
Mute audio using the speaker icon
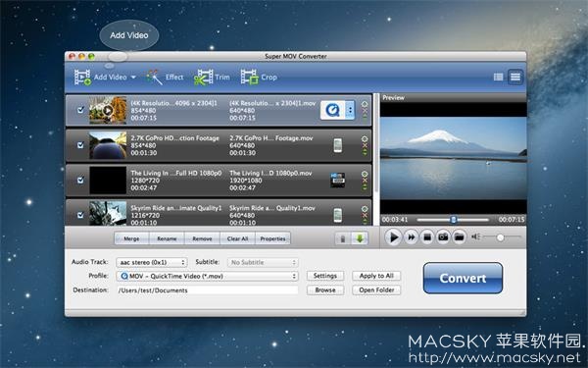pyautogui.click(x=475, y=237)
